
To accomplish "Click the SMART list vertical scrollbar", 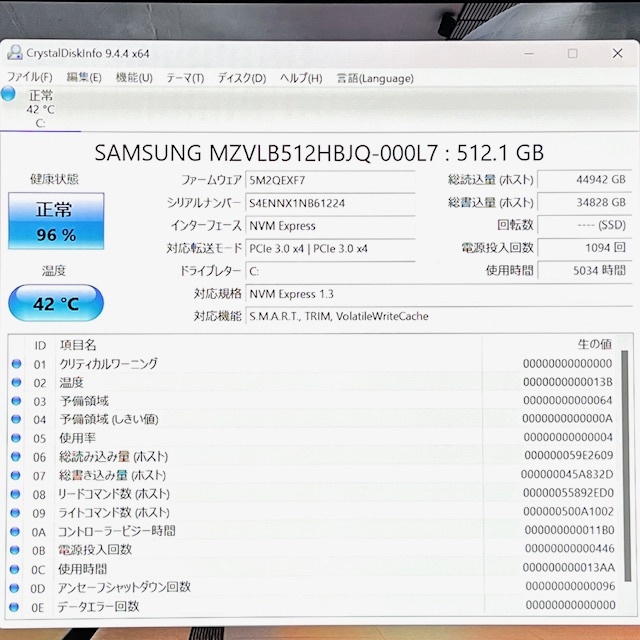I will coord(625,465).
